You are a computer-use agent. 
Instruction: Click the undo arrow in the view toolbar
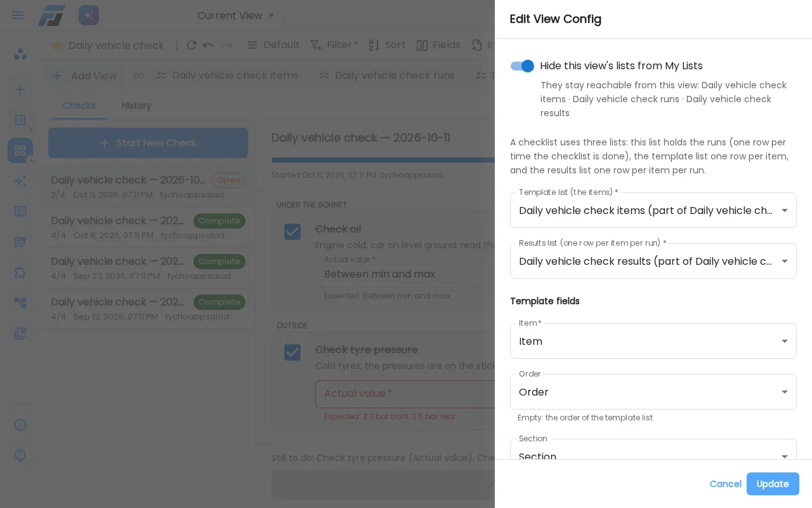(208, 45)
